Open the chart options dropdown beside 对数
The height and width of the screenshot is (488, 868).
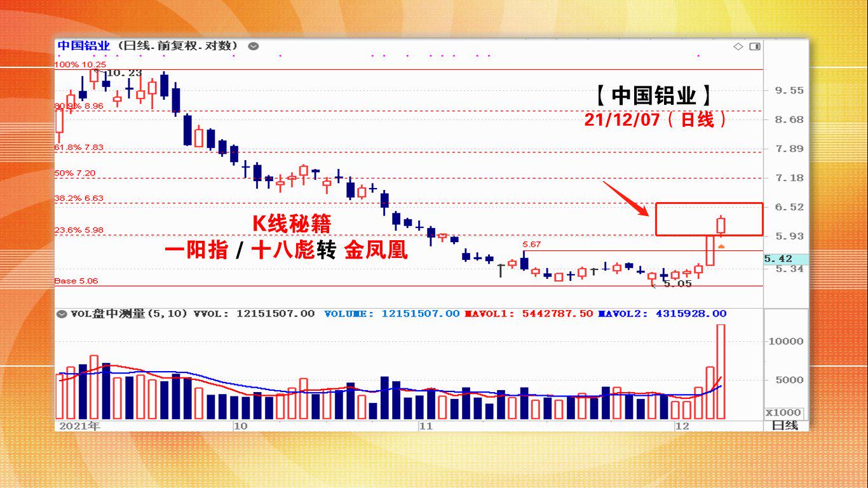click(x=254, y=46)
